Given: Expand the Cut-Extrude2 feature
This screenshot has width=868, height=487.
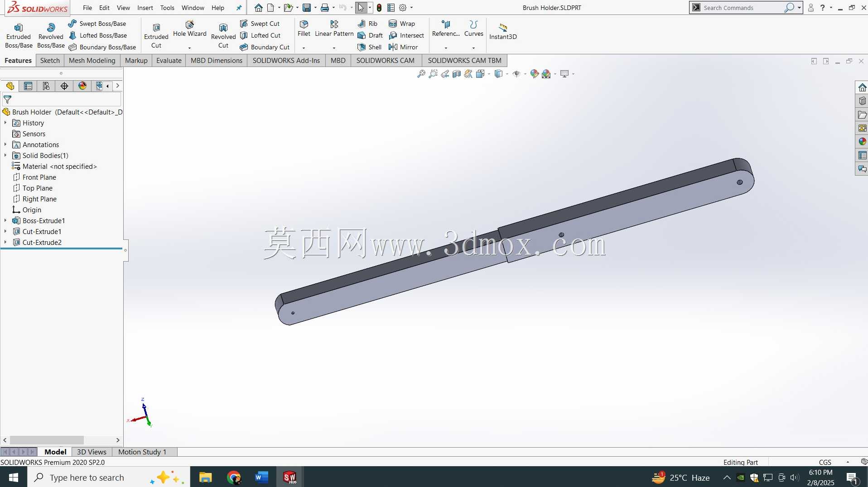Looking at the screenshot, I should (x=5, y=242).
